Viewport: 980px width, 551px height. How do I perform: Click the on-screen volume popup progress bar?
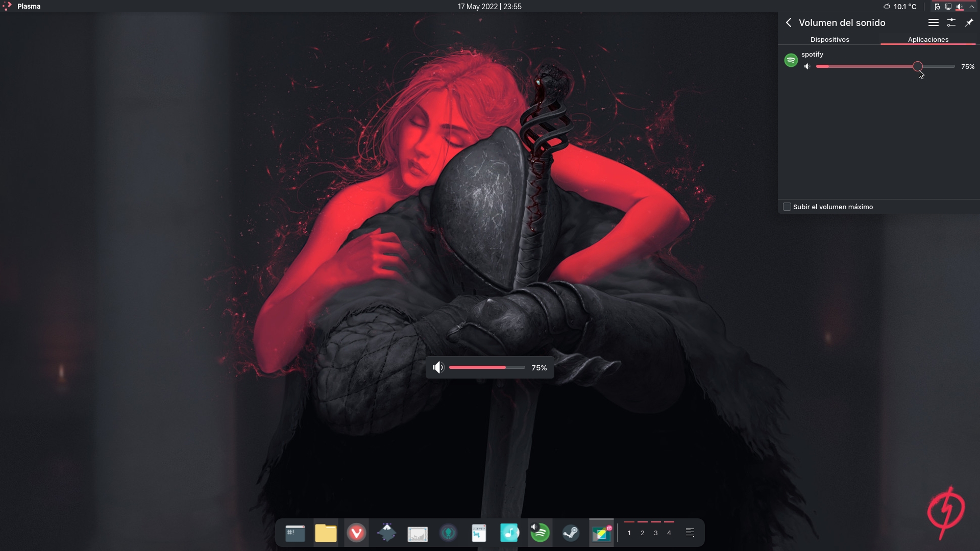coord(487,367)
